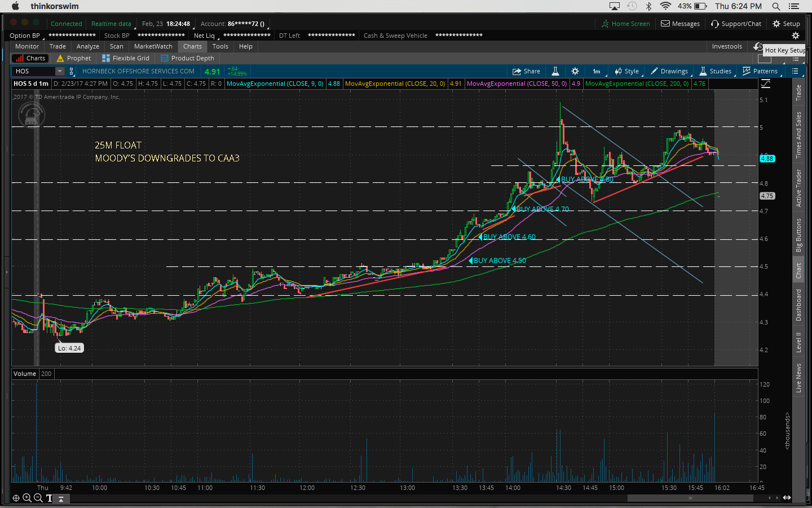The height and width of the screenshot is (508, 812).
Task: Toggle the Level II side panel
Action: [x=798, y=343]
